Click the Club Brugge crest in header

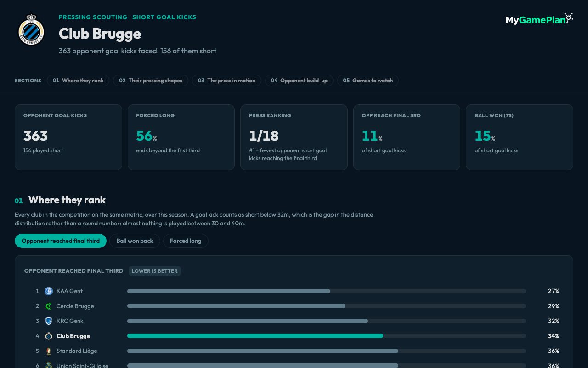[31, 30]
